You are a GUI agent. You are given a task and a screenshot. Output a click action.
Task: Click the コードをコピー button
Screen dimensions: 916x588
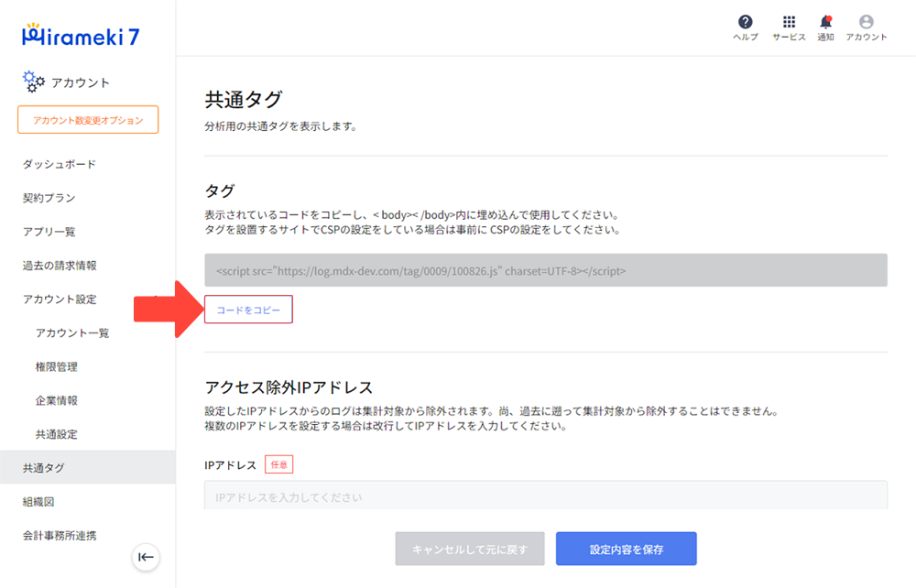(248, 310)
